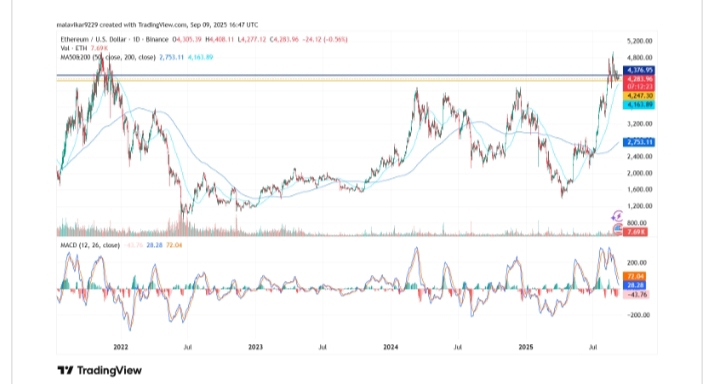This screenshot has height=384, width=716.
Task: Click the purple lightning event icon
Action: click(x=617, y=216)
